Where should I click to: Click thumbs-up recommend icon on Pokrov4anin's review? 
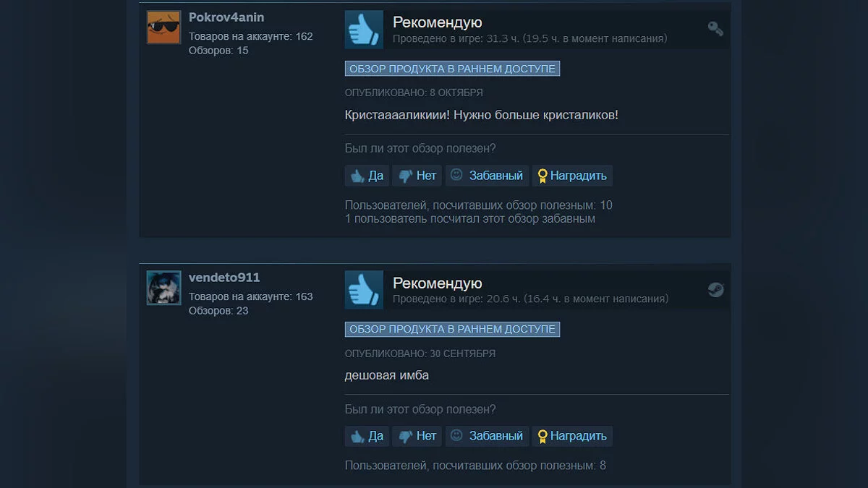tap(364, 30)
